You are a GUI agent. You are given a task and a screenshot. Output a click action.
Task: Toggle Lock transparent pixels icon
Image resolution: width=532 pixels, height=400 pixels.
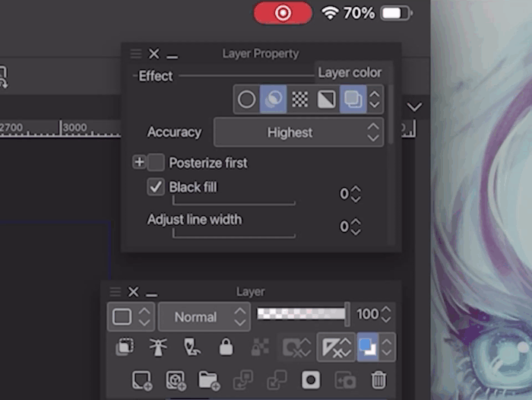tap(260, 347)
